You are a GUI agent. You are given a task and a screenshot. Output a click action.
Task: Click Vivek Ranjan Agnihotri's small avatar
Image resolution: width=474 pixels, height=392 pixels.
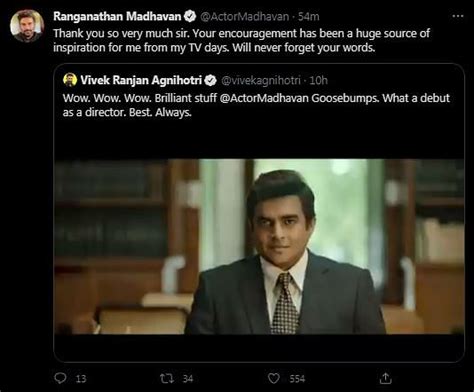(70, 80)
